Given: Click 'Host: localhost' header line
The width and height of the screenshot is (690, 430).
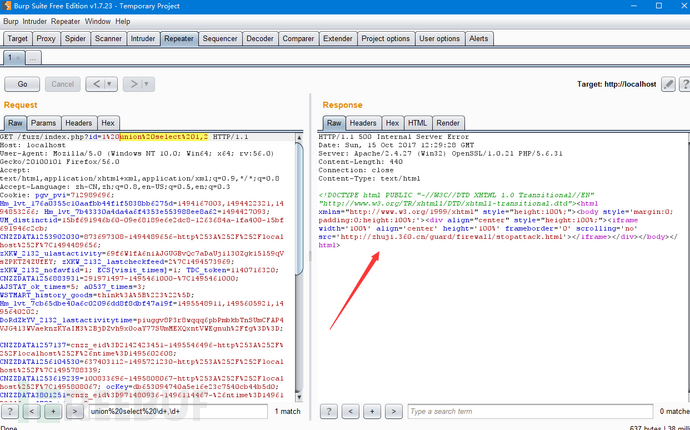Looking at the screenshot, I should coord(33,145).
